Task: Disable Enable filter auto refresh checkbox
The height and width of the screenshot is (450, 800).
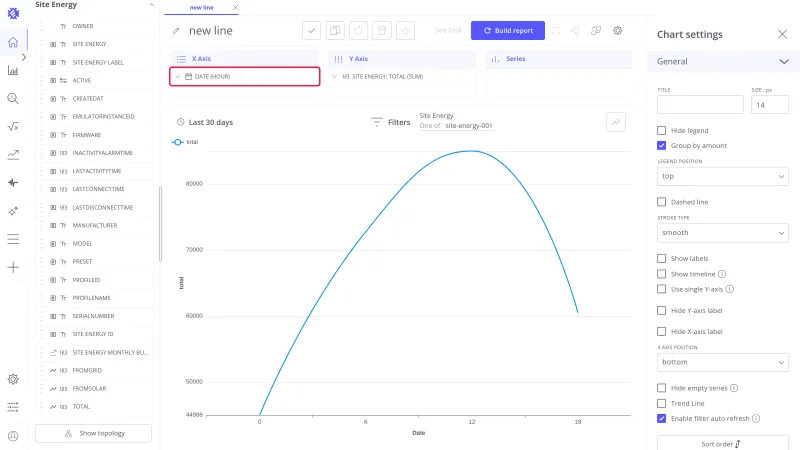Action: (x=661, y=418)
